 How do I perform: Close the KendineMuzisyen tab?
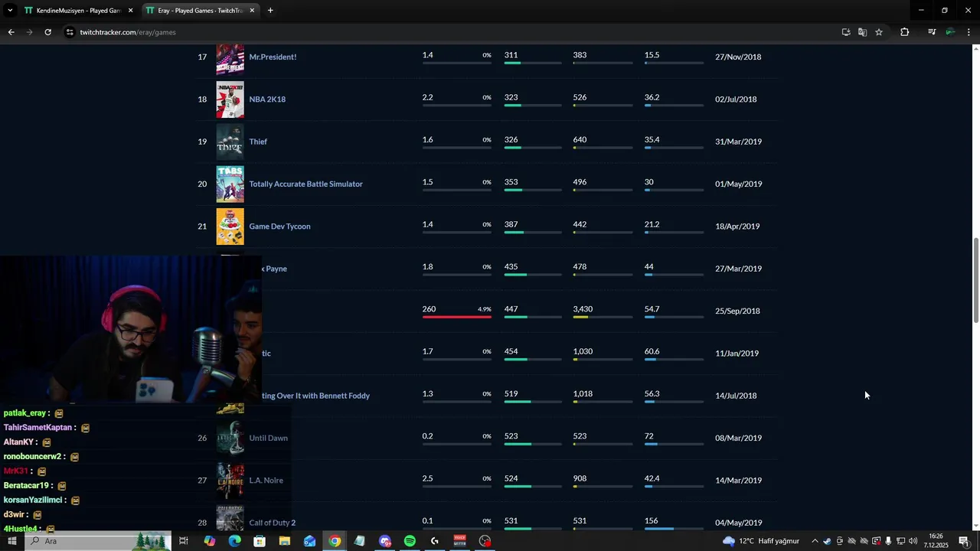click(x=130, y=11)
